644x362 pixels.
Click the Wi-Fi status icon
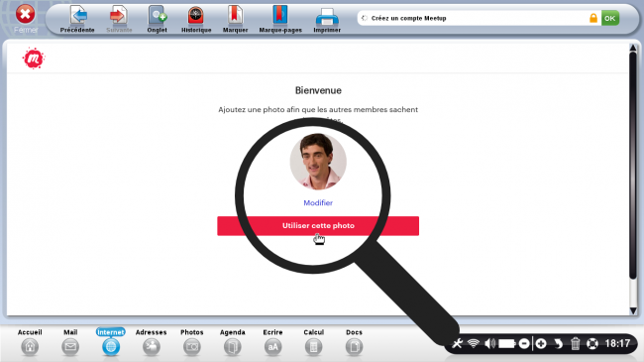tap(474, 343)
